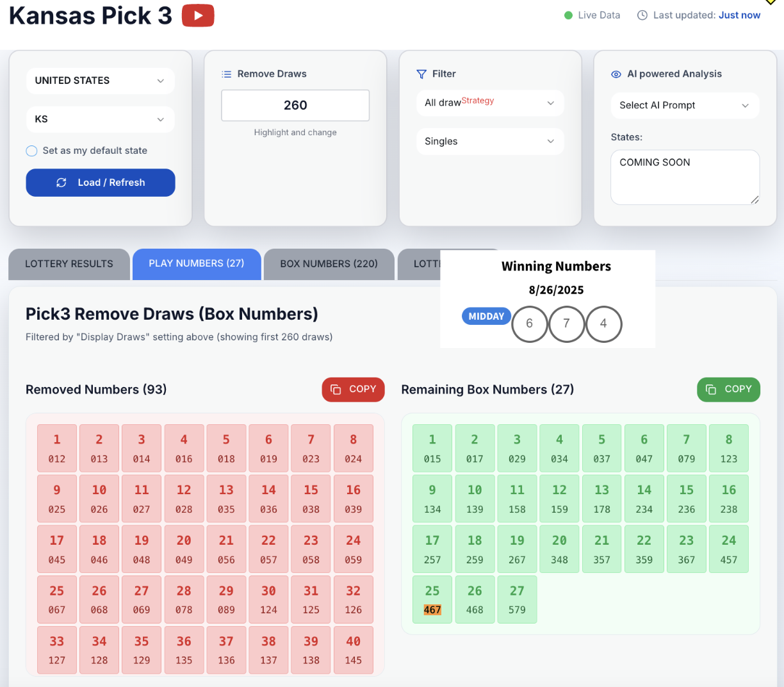
Task: Select removed number 024
Action: [354, 449]
